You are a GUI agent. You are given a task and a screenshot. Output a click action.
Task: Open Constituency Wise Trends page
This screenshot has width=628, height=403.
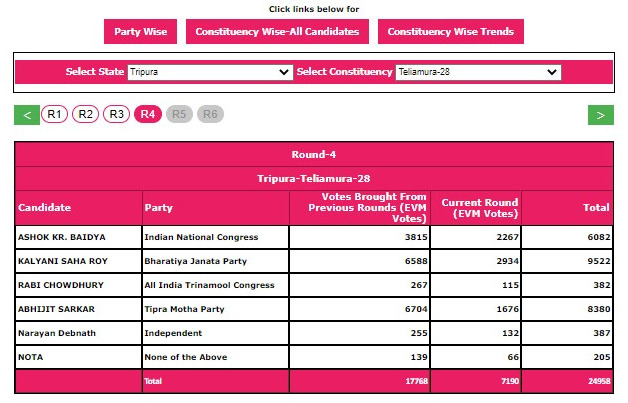coord(450,32)
